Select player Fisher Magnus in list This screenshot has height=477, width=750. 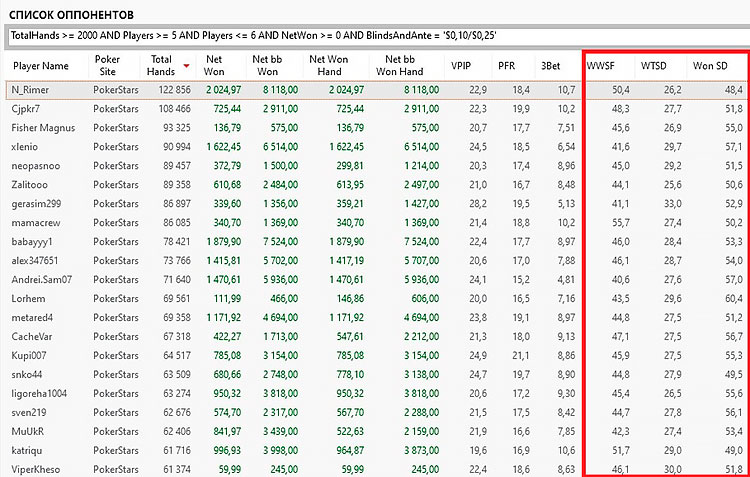click(x=42, y=127)
